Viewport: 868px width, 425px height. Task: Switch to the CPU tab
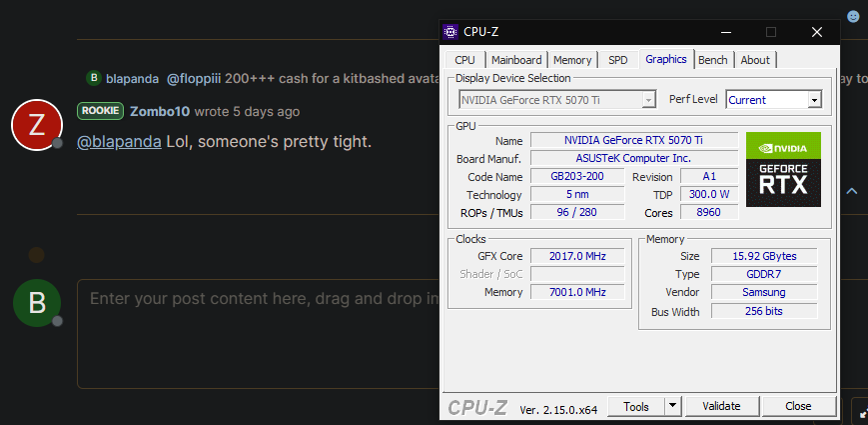[x=465, y=60]
